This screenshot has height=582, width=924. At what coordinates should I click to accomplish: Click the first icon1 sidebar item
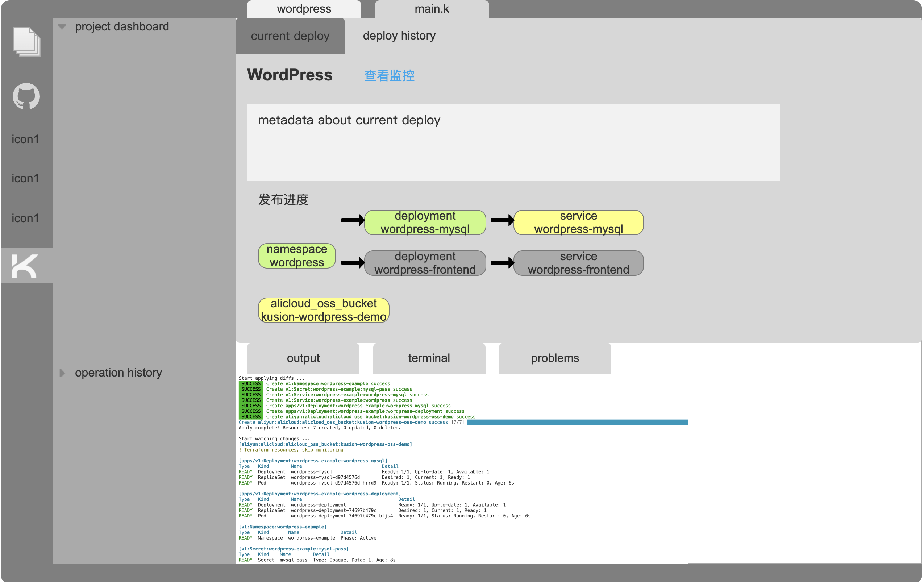click(x=25, y=139)
